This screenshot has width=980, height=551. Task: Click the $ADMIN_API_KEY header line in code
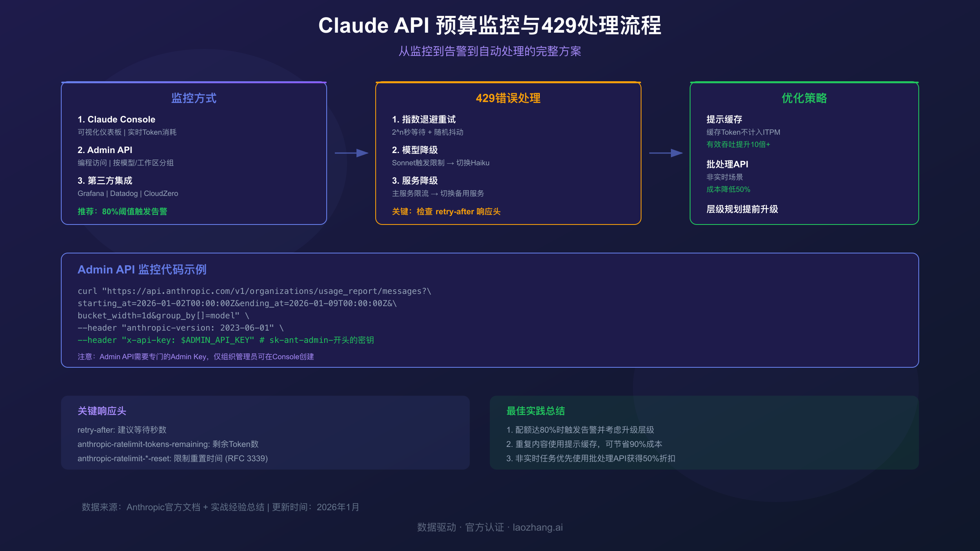point(226,340)
